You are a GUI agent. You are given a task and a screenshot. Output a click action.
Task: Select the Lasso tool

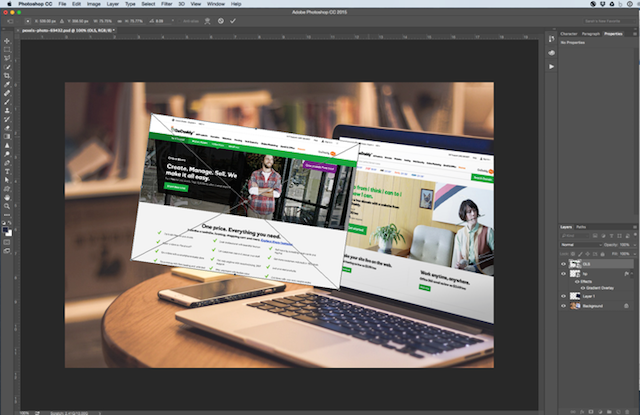click(x=7, y=58)
